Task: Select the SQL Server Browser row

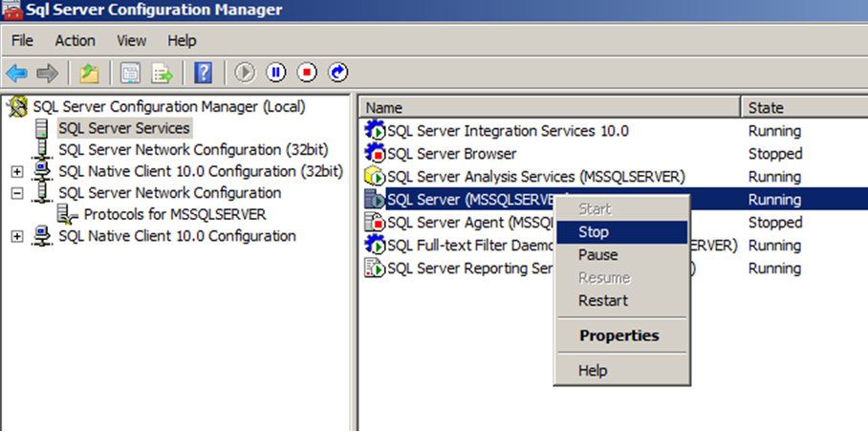Action: click(x=452, y=153)
